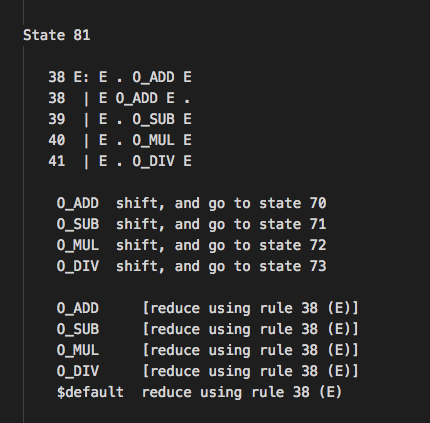Click the number 70 in the first shift line
The height and width of the screenshot is (423, 430).
click(318, 203)
